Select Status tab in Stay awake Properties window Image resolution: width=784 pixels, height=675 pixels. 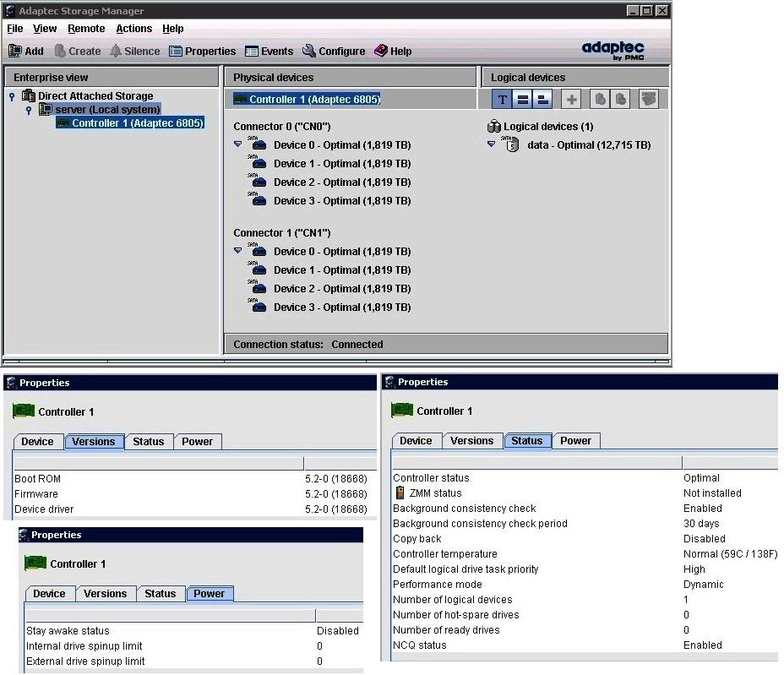(161, 594)
